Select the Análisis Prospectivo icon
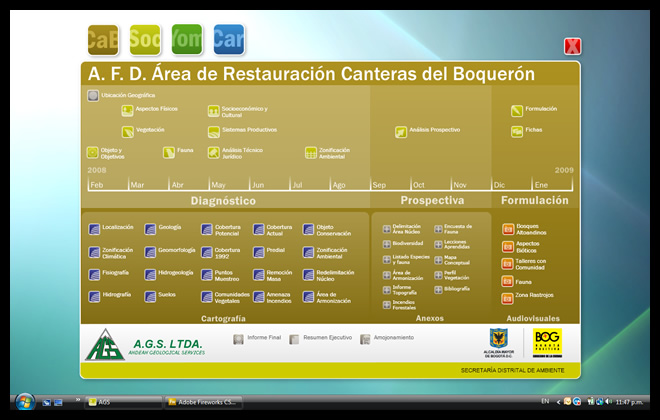The height and width of the screenshot is (420, 660). click(x=401, y=131)
